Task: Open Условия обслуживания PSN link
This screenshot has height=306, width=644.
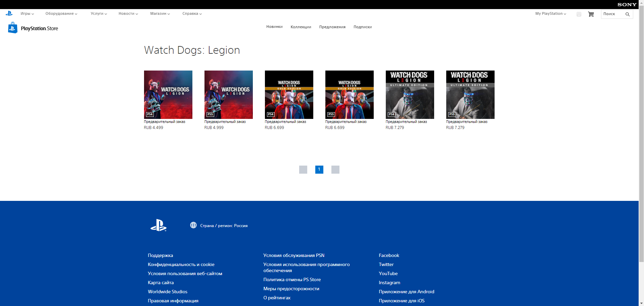Action: 294,256
